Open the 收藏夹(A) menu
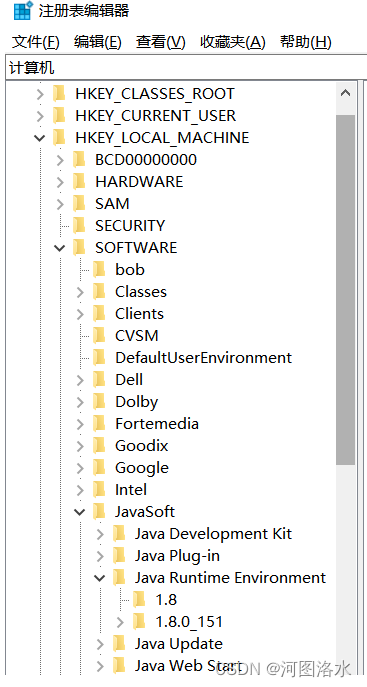 coord(233,42)
